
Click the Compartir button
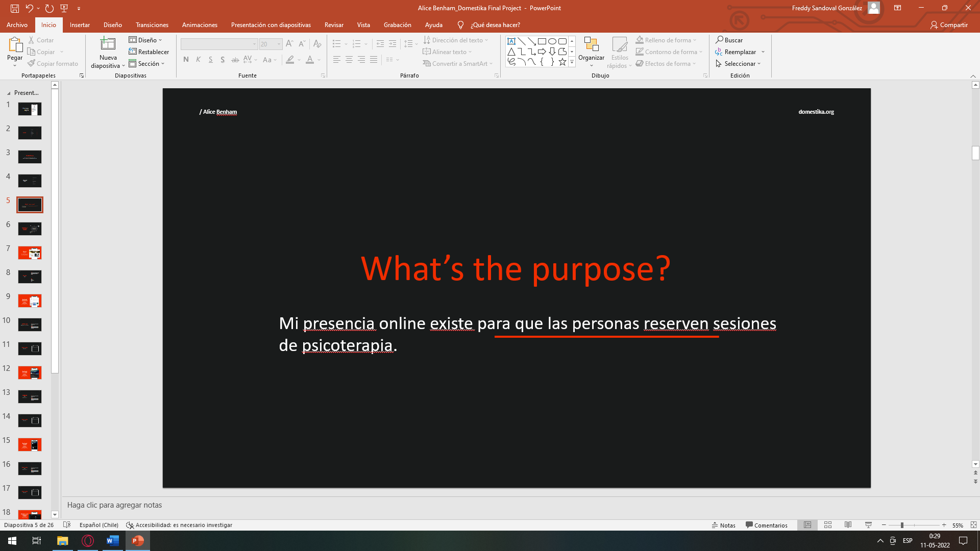(x=949, y=25)
